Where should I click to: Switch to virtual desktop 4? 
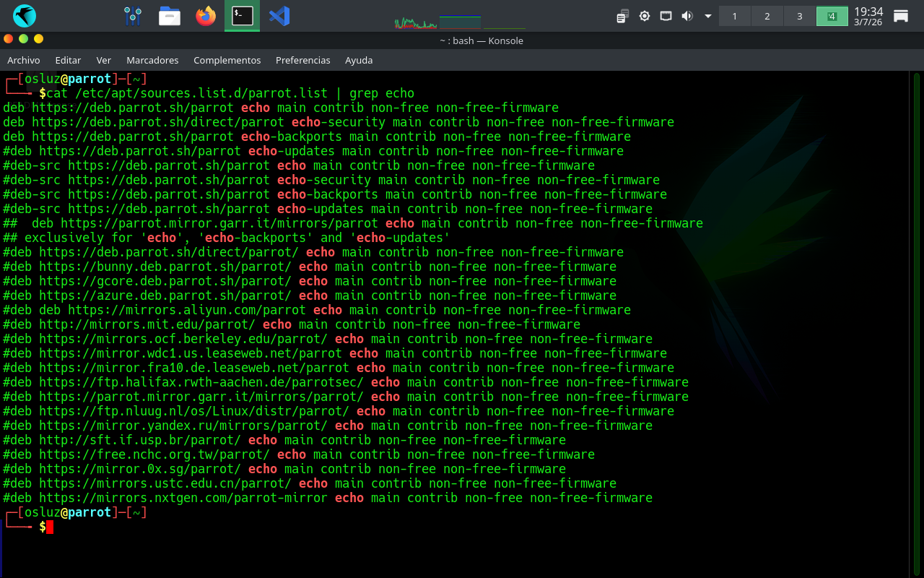coord(832,16)
